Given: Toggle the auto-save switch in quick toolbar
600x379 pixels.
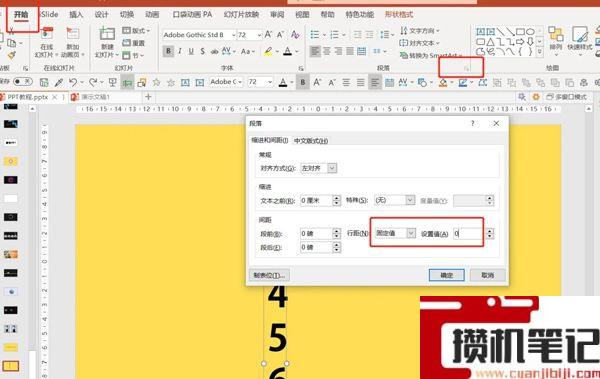Looking at the screenshot, I should pos(22,82).
